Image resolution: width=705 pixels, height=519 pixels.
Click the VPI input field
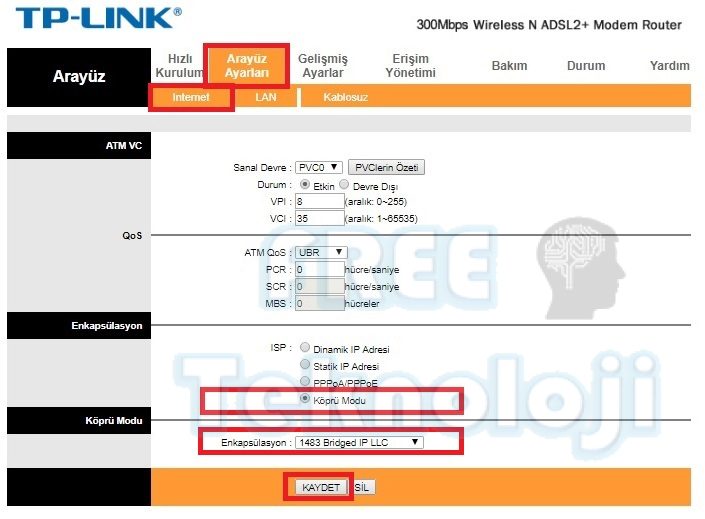click(x=319, y=201)
